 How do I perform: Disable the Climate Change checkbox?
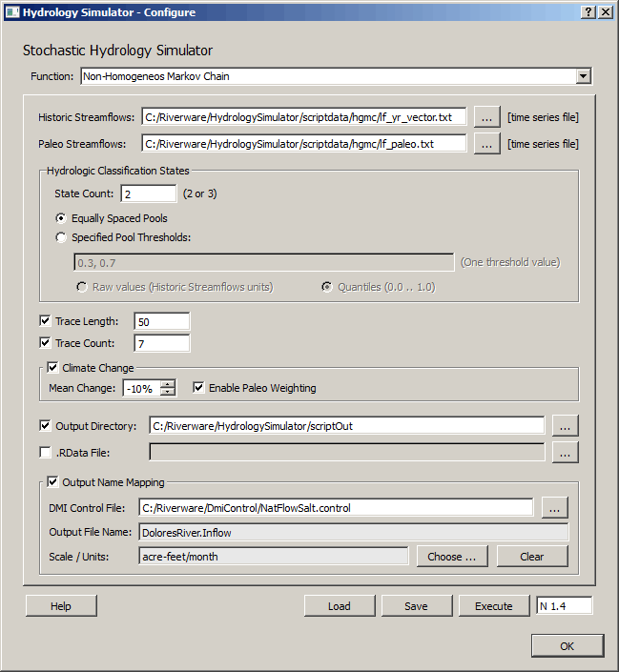pos(52,368)
